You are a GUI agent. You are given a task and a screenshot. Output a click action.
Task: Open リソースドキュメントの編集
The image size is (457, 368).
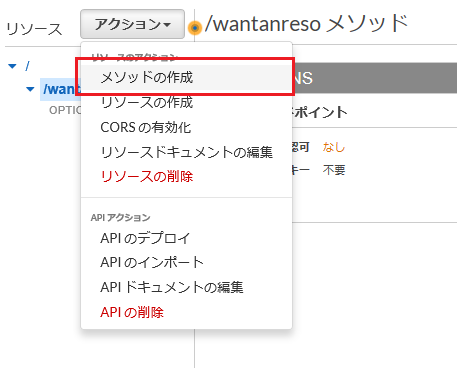coord(187,152)
